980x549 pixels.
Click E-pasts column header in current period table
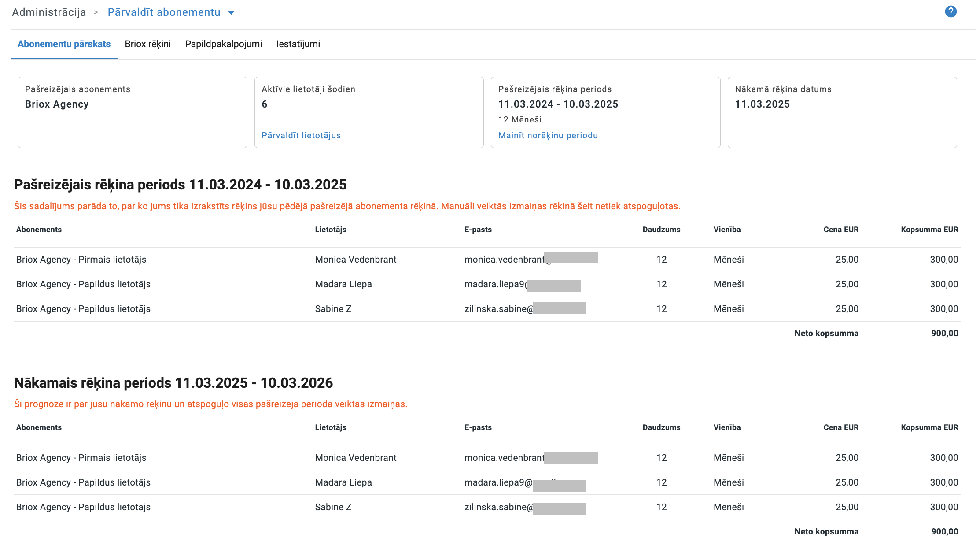(478, 230)
